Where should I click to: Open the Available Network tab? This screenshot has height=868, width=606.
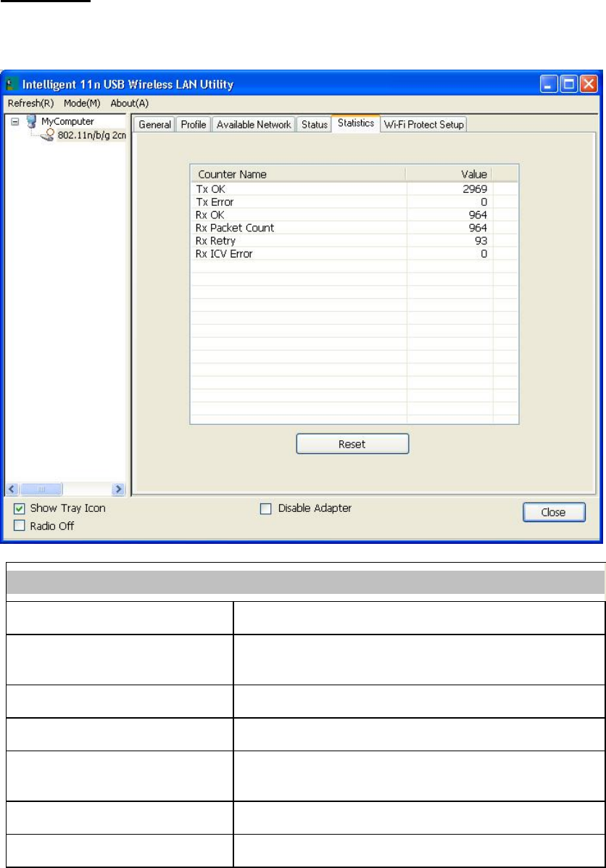click(x=254, y=125)
